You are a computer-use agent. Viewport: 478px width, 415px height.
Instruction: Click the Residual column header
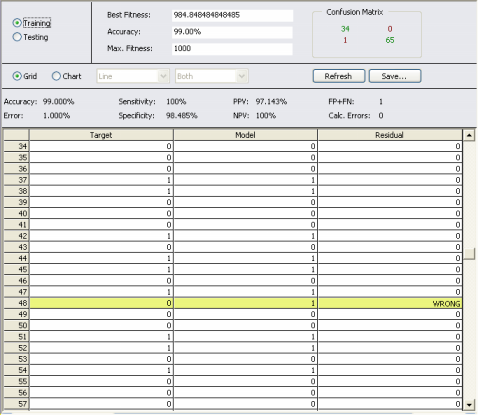[390, 135]
